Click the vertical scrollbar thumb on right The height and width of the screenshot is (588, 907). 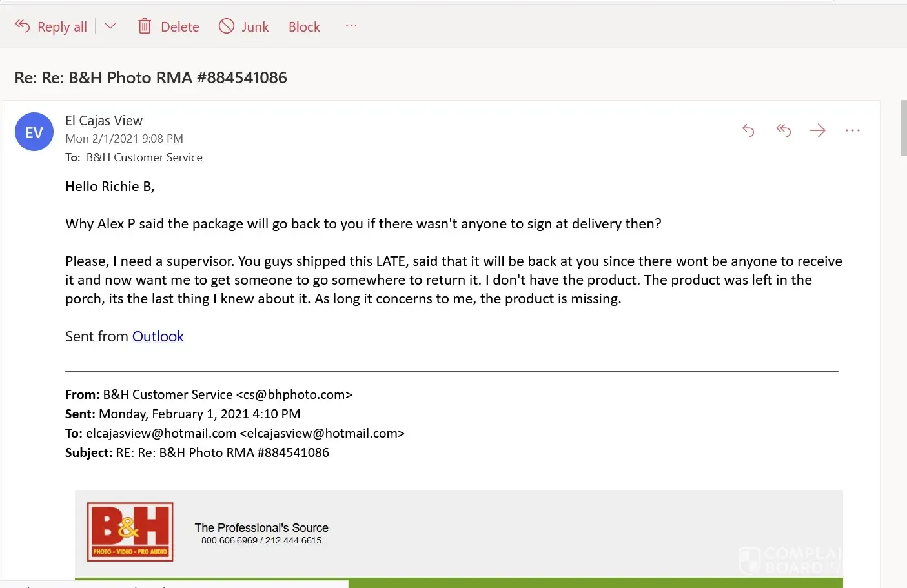click(903, 128)
